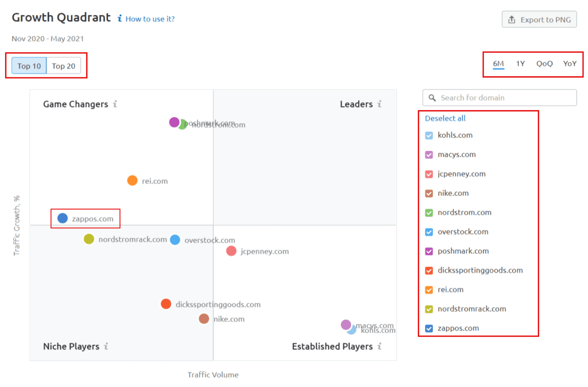Click the Leaders quadrant heading
The width and height of the screenshot is (588, 387).
coord(356,104)
